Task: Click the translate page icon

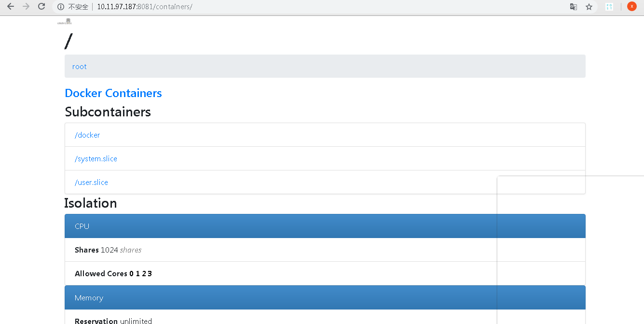Action: [574, 7]
